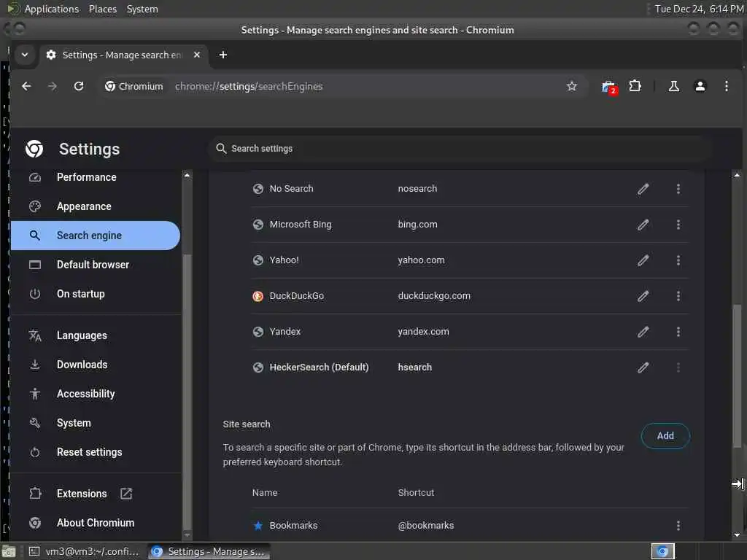Click the address bar URL
Screen dimensions: 747x560
tap(249, 86)
